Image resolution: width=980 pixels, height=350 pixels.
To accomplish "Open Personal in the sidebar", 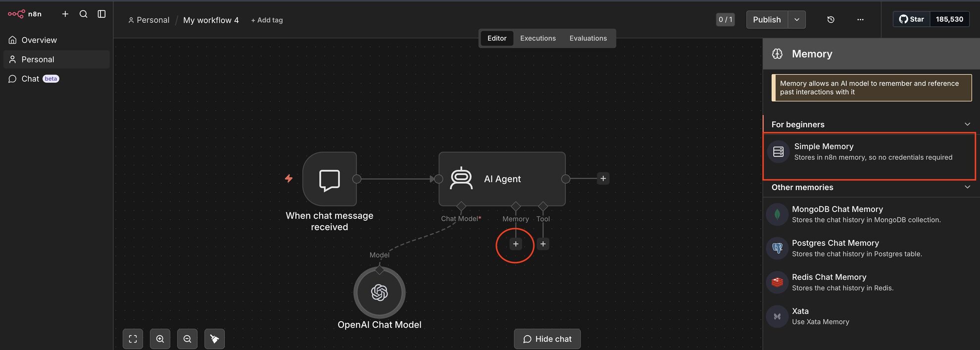I will pyautogui.click(x=56, y=59).
